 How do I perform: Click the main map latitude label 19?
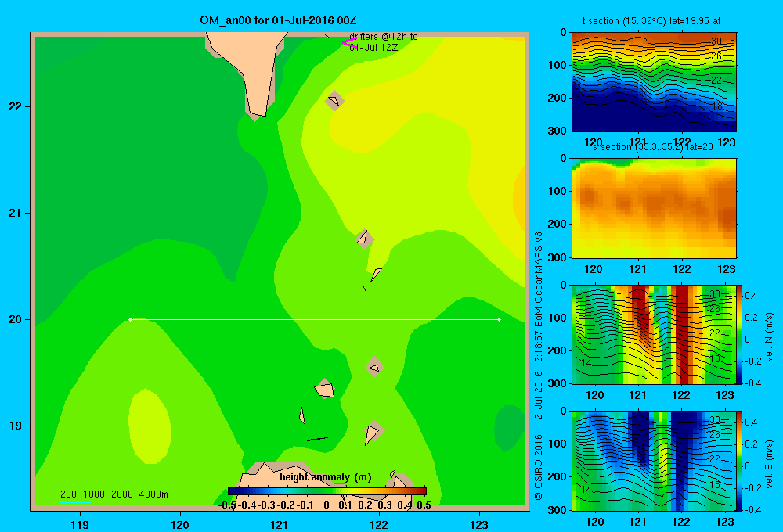(16, 426)
